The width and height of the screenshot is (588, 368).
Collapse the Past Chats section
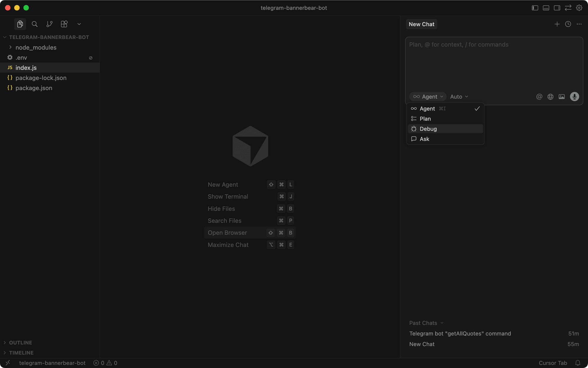point(426,323)
